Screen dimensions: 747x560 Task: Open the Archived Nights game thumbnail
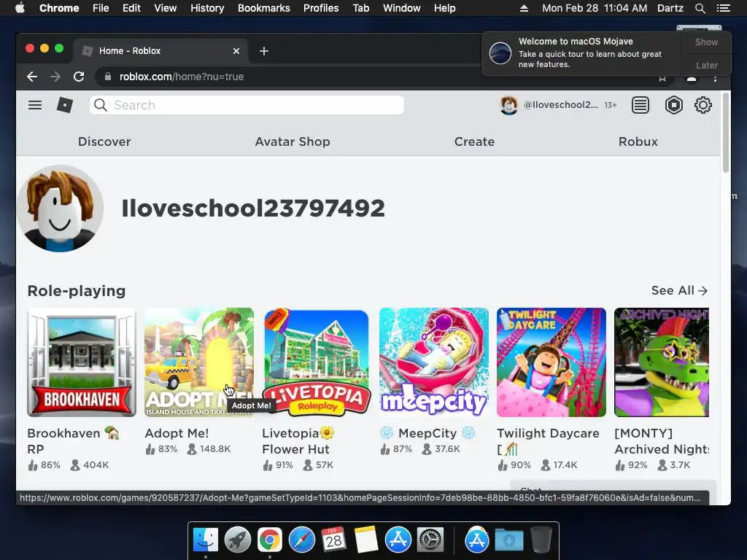(662, 362)
